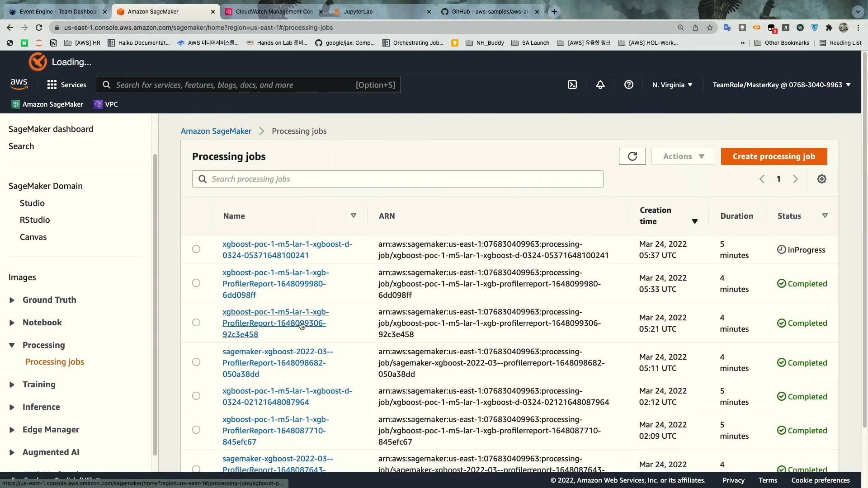The image size is (868, 488).
Task: Expand Inference section in sidebar
Action: tap(12, 407)
